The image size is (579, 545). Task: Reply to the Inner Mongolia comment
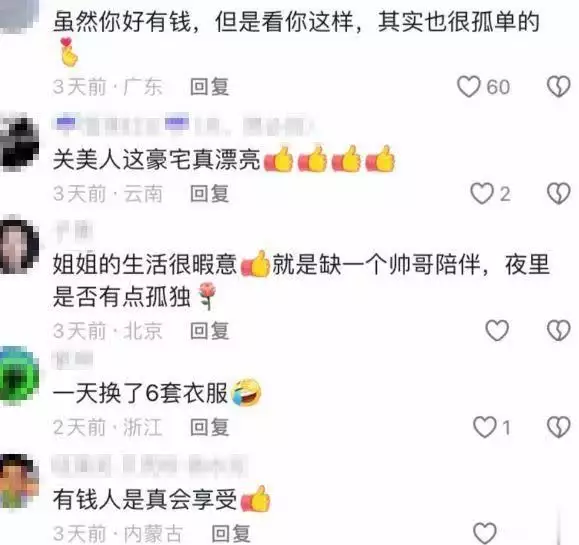231,534
